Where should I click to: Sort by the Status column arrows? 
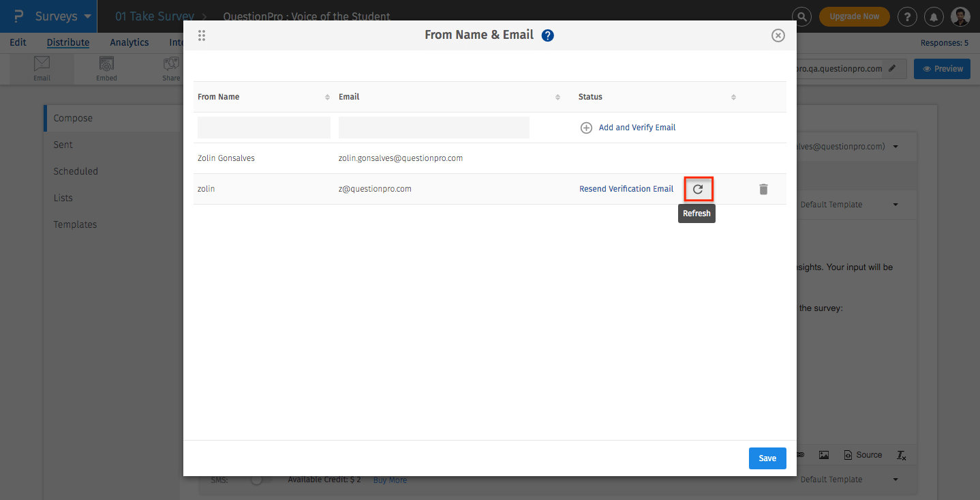(733, 97)
